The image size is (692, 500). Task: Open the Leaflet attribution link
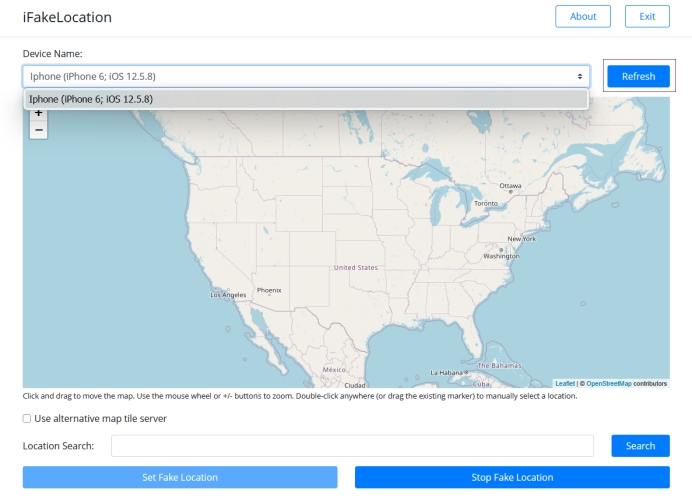(565, 383)
